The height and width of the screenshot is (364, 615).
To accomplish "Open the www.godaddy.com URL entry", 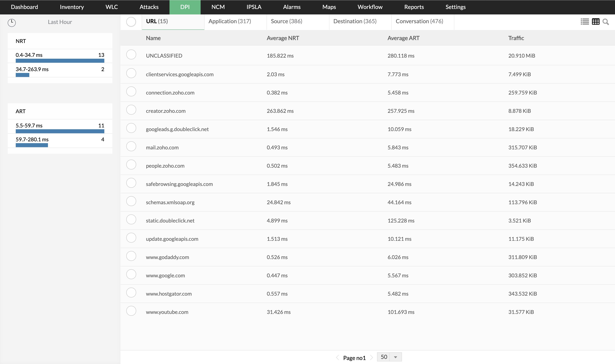I will pyautogui.click(x=167, y=257).
